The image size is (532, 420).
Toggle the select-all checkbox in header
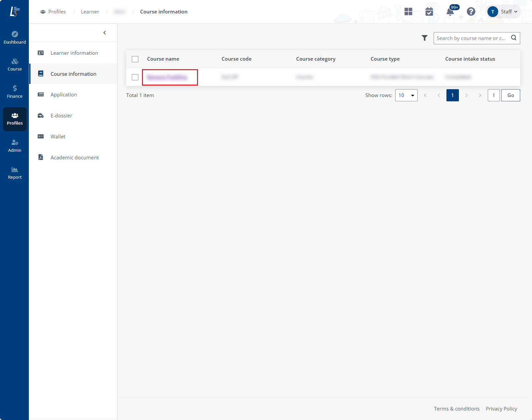pyautogui.click(x=135, y=59)
